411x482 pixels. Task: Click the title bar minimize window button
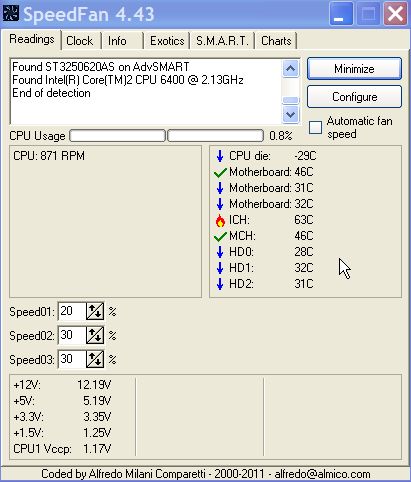pos(341,14)
